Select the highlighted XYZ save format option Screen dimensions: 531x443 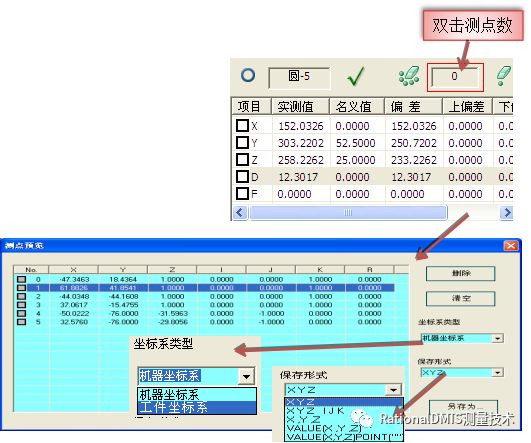coord(344,402)
